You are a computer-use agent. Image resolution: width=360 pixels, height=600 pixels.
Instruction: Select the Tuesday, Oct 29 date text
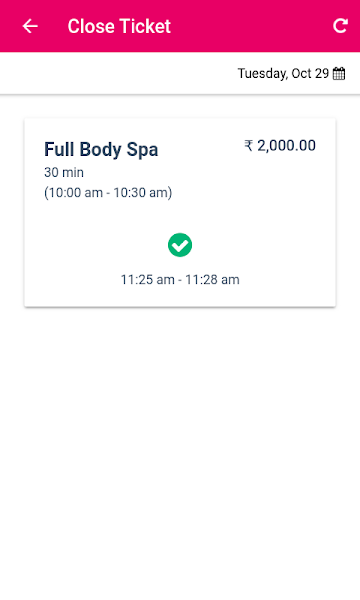(283, 73)
